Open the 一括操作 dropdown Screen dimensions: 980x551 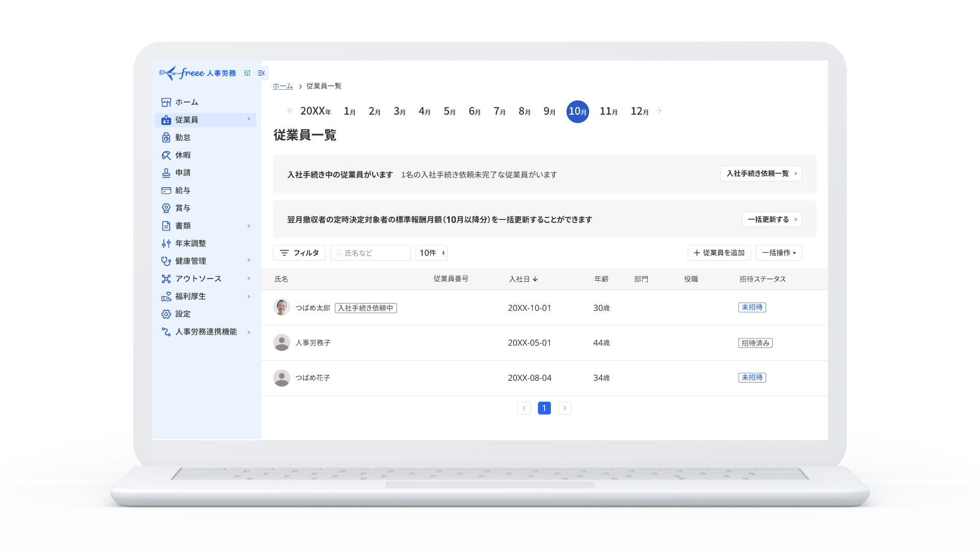(x=778, y=253)
